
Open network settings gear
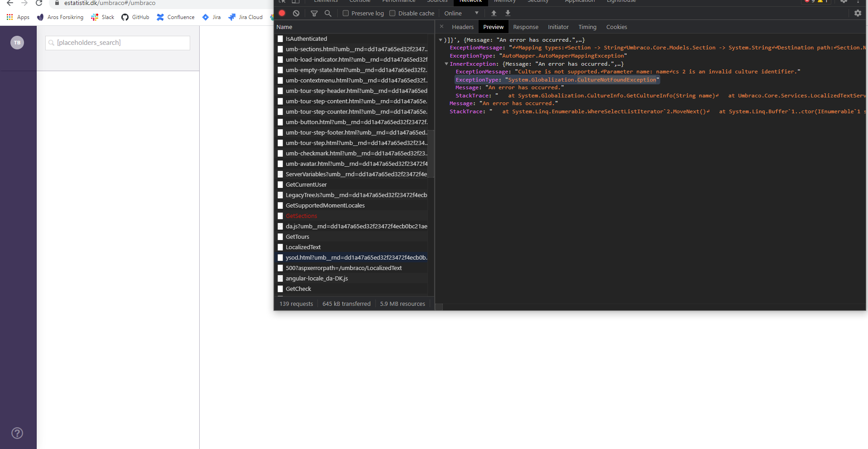(857, 13)
